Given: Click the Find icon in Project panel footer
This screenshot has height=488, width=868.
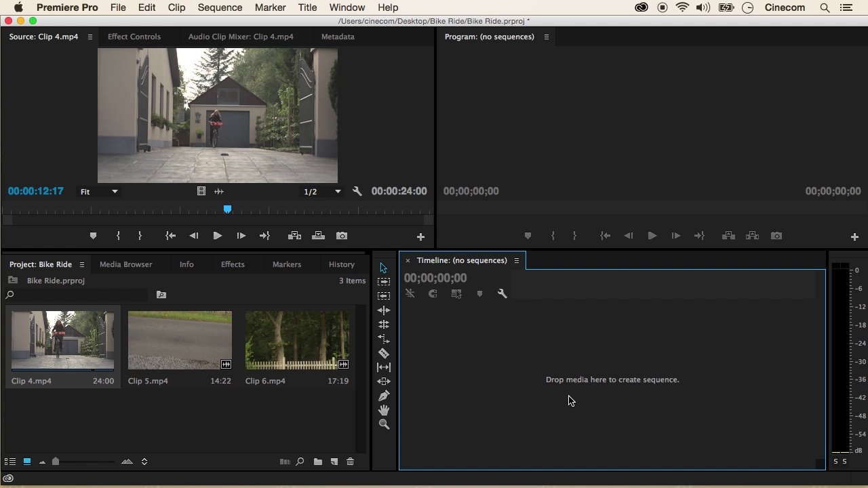Looking at the screenshot, I should 300,462.
